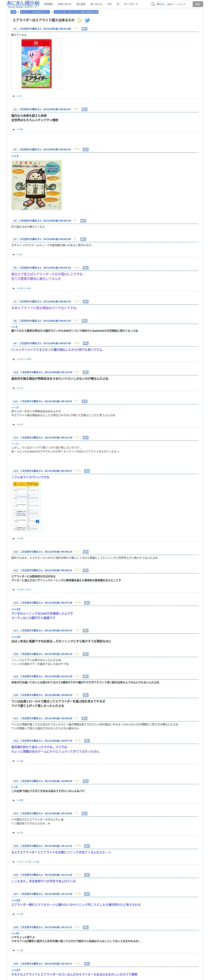
Task: Like post 11 with its heart icon
Action: (76, 401)
